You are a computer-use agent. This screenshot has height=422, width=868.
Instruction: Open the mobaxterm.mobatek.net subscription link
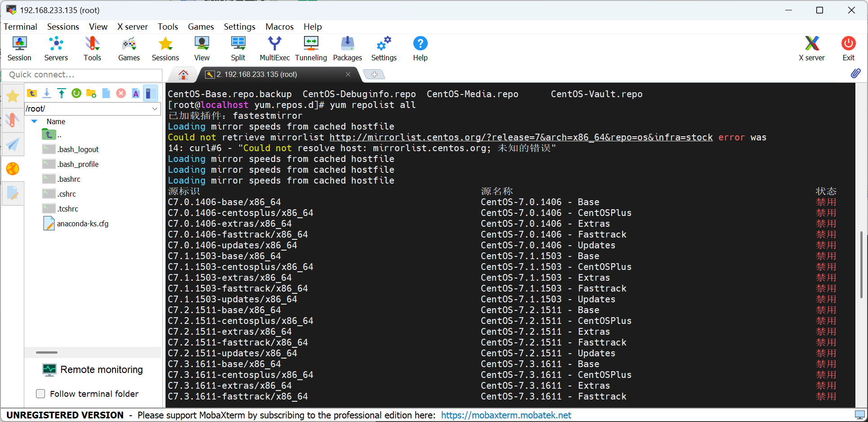click(x=506, y=415)
